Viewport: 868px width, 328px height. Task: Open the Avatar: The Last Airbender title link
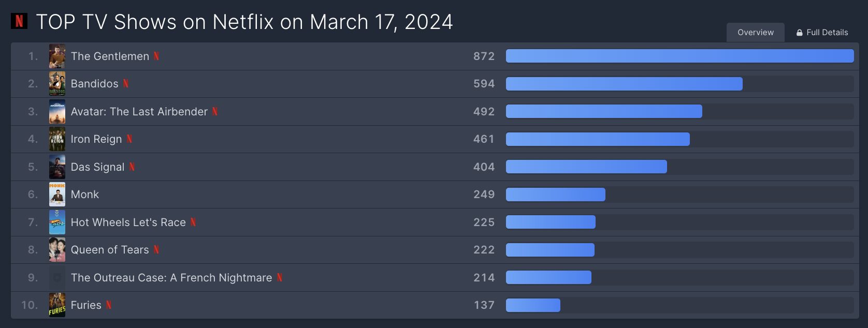coord(139,111)
